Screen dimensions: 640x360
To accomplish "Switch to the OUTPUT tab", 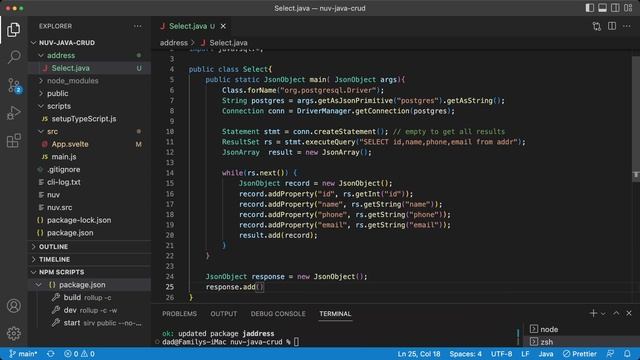I will pos(223,313).
